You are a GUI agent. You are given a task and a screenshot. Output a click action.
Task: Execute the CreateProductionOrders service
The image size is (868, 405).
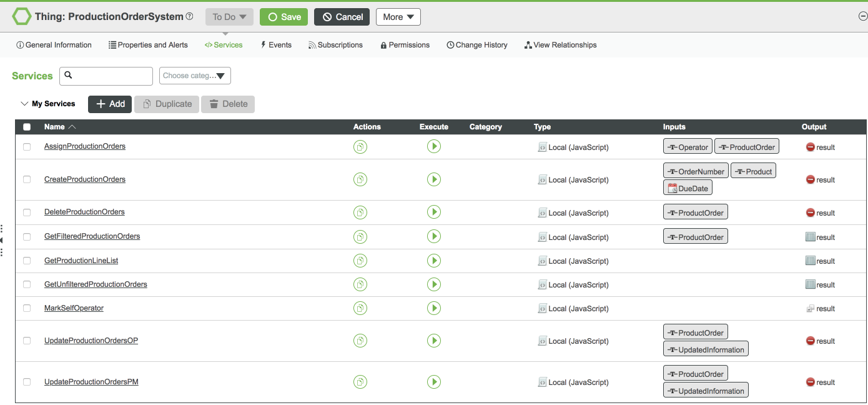[x=433, y=179]
